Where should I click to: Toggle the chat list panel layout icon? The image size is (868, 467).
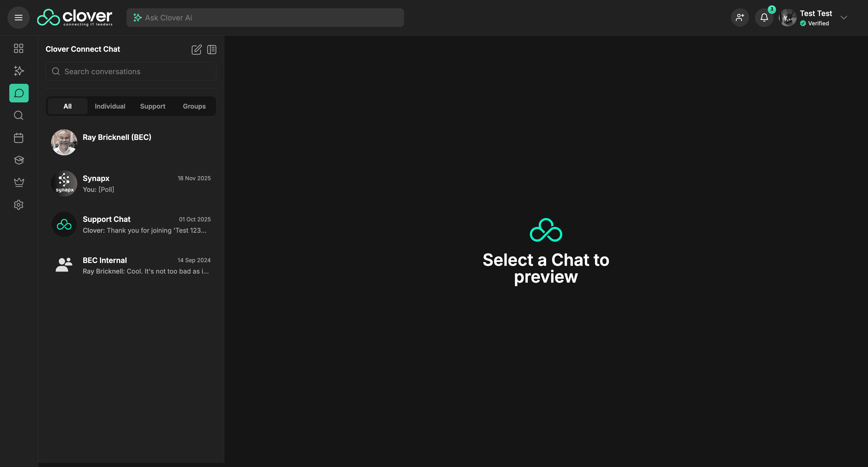[x=212, y=50]
